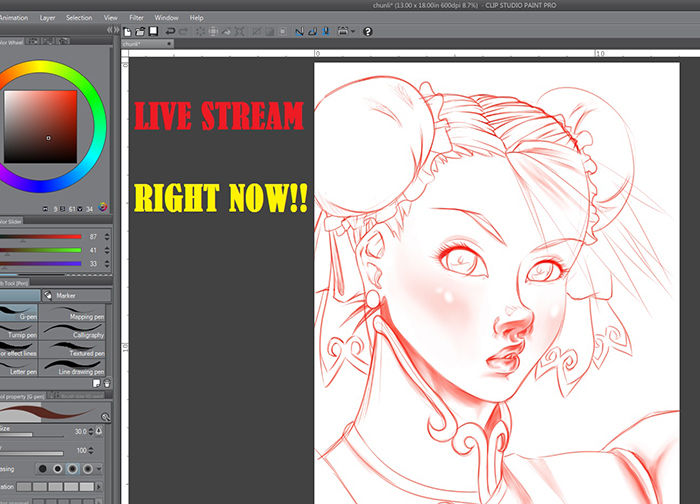Click the Save icon in toolbar
Screen dimensions: 700x504
(x=154, y=31)
